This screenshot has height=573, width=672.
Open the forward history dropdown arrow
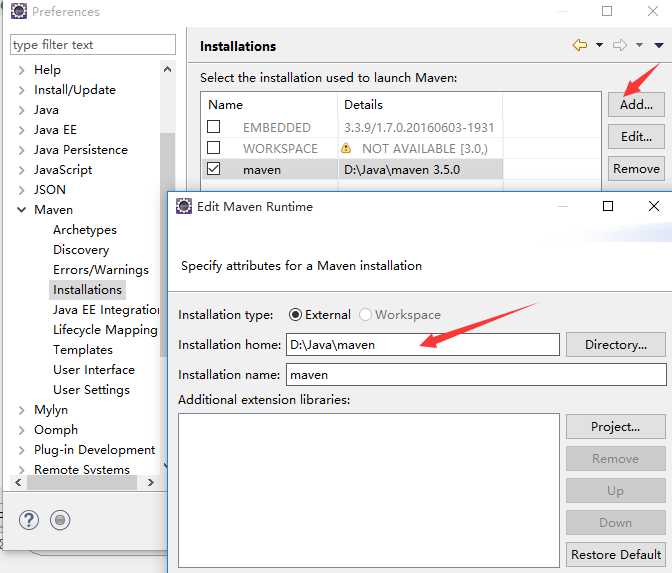(x=639, y=45)
